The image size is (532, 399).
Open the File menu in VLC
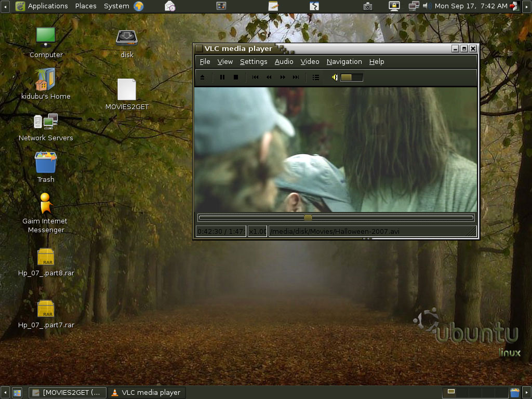205,61
